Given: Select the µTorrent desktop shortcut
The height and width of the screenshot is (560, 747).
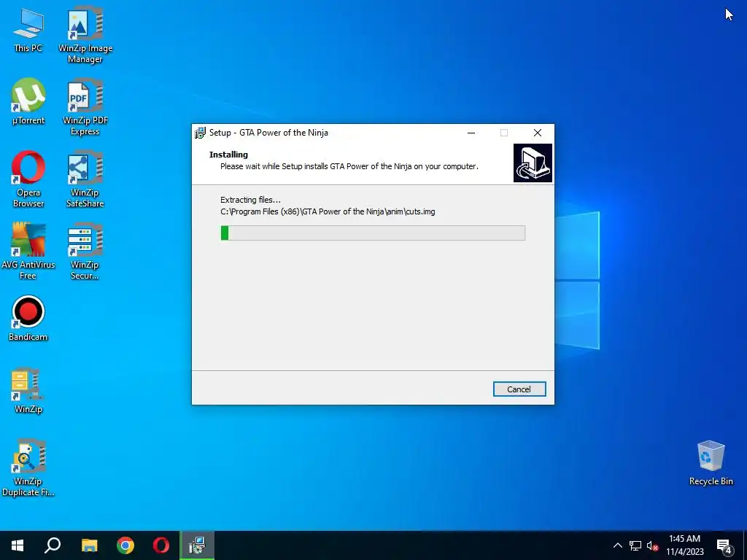Looking at the screenshot, I should (28, 102).
